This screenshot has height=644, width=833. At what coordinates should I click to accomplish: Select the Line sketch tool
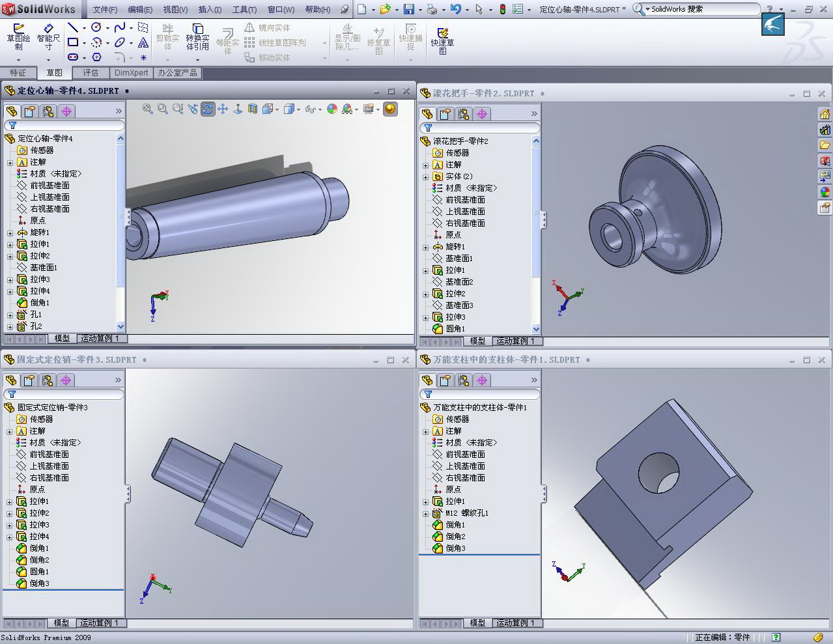click(73, 27)
